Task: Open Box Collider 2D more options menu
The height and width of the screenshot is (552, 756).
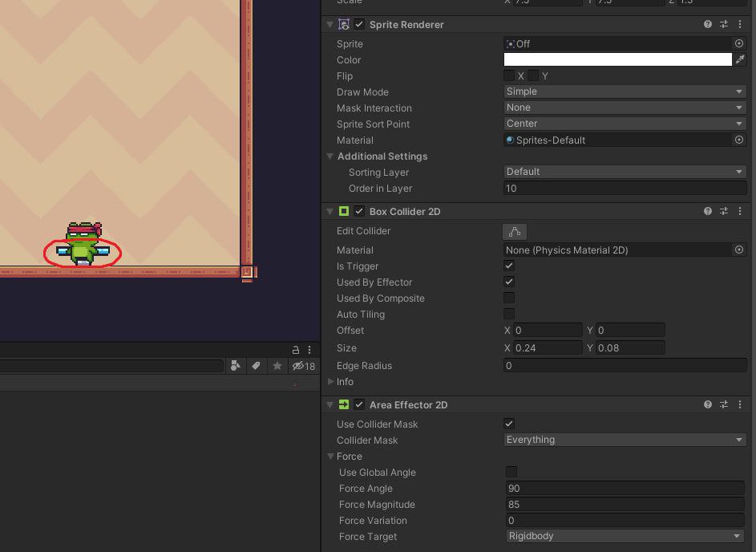Action: 740,211
